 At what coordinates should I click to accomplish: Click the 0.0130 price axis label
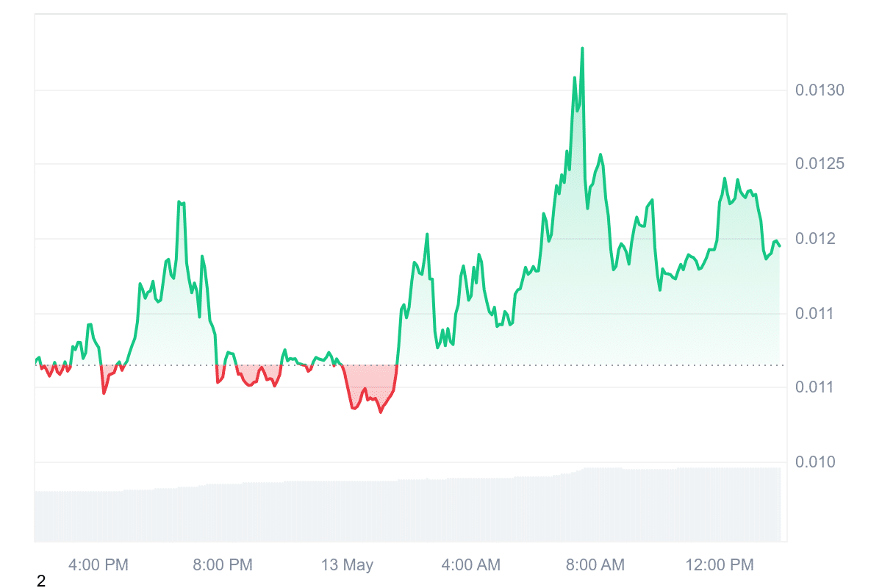[x=820, y=90]
